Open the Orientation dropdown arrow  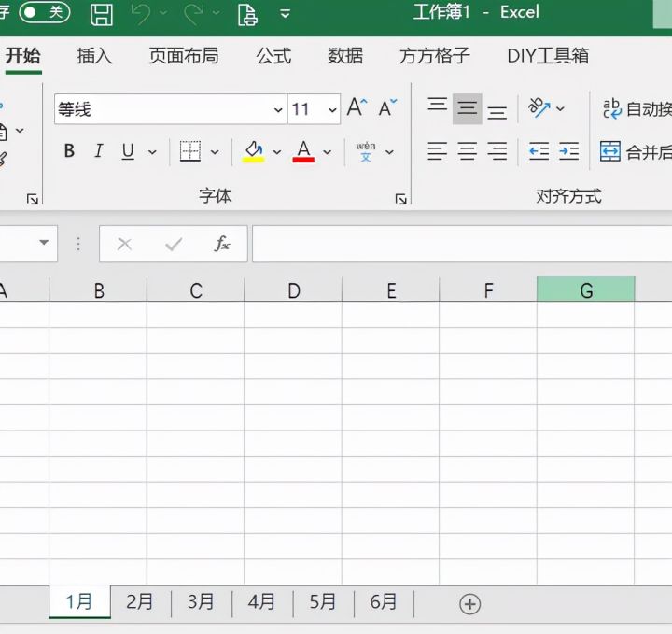coord(560,109)
